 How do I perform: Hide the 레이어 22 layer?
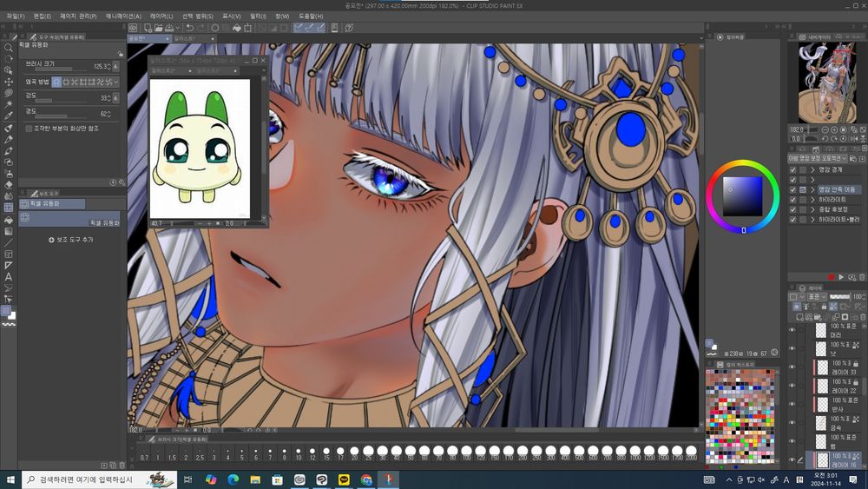pos(792,386)
